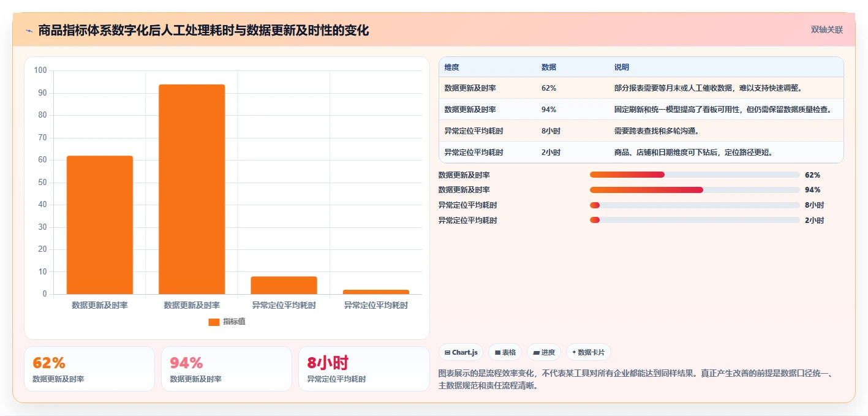
Task: Click the x-axis label under the 94 bar
Action: click(192, 305)
